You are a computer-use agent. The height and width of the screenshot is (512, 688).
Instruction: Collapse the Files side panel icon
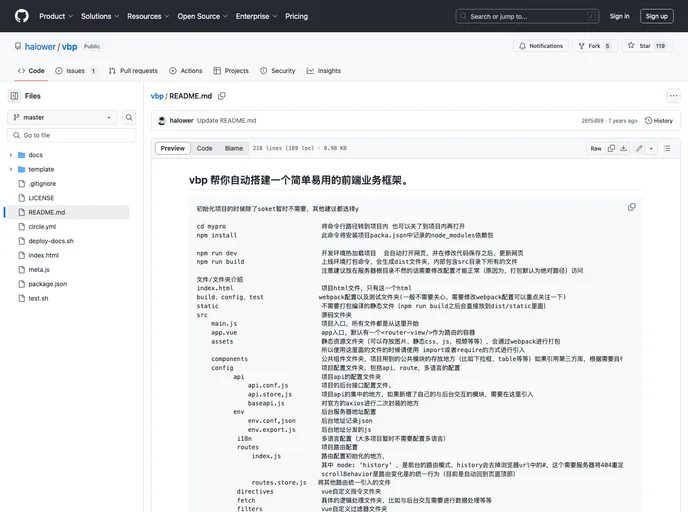14,96
